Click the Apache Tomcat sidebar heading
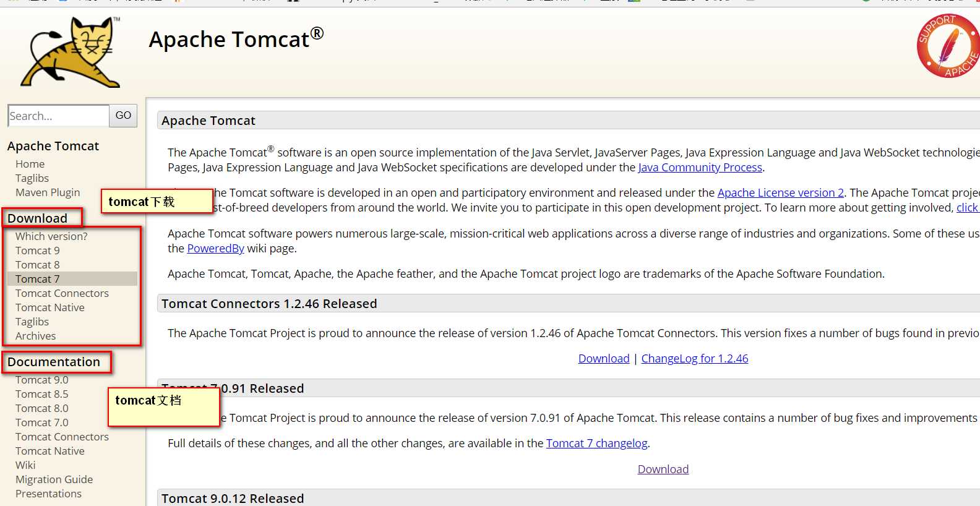Viewport: 980px width, 506px height. (x=53, y=146)
